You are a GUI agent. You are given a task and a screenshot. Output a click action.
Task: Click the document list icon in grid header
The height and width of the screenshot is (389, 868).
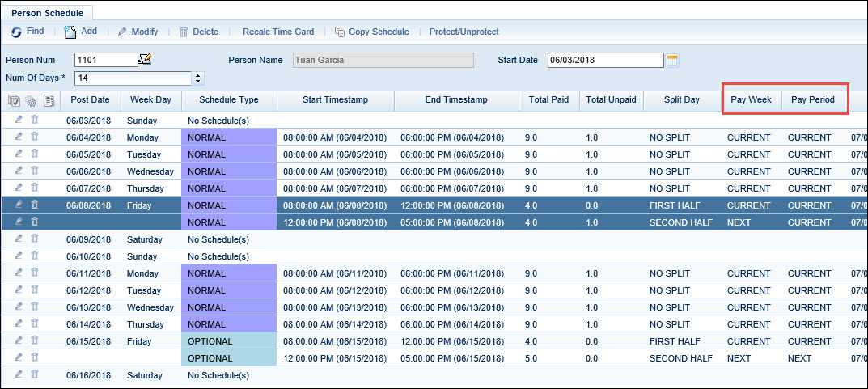tap(49, 100)
